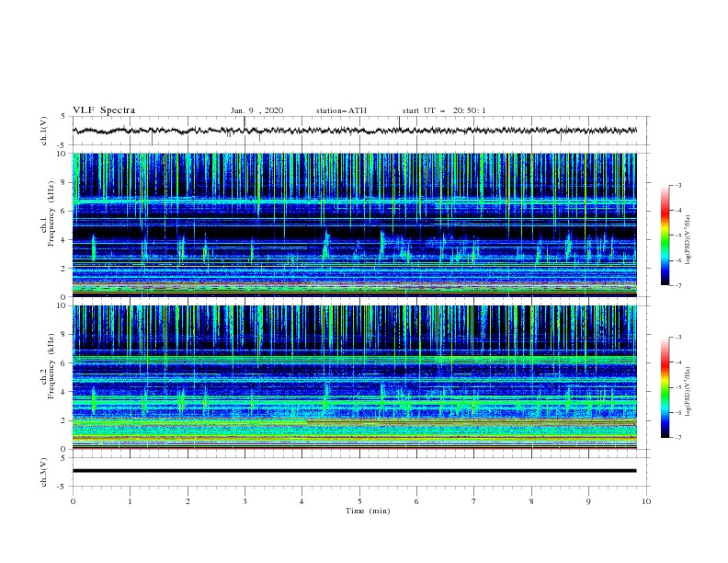The image size is (728, 563).
Task: Click the 'VLF Spectra' title text
Action: 104,110
